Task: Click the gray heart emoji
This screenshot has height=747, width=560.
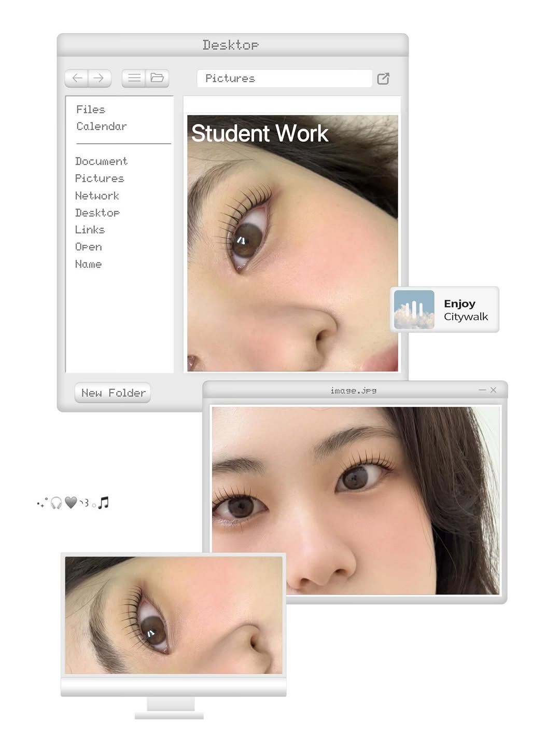Action: click(71, 502)
